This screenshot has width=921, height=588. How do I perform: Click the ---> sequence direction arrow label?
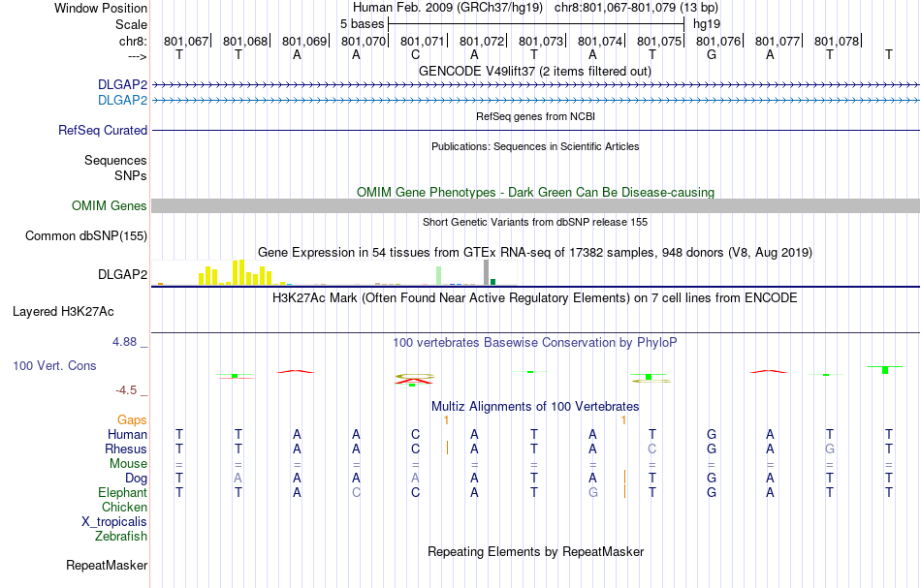pyautogui.click(x=138, y=56)
